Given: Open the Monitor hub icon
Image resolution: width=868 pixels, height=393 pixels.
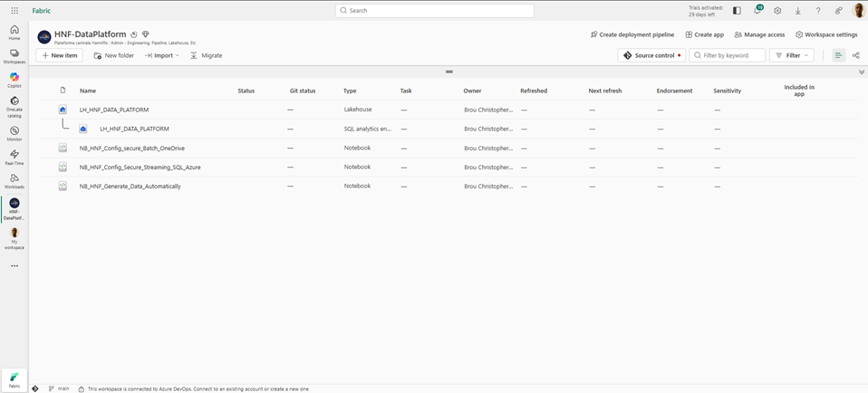Looking at the screenshot, I should (x=14, y=133).
